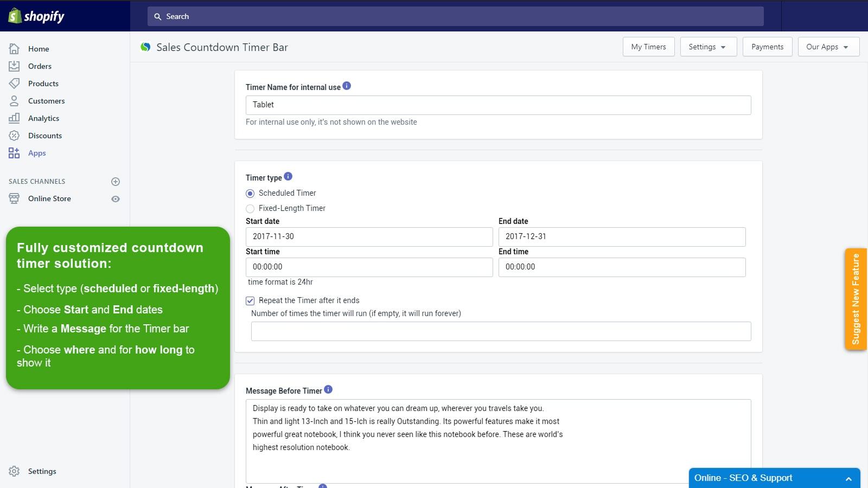This screenshot has width=868, height=488.
Task: Click the Payments button
Action: (767, 47)
